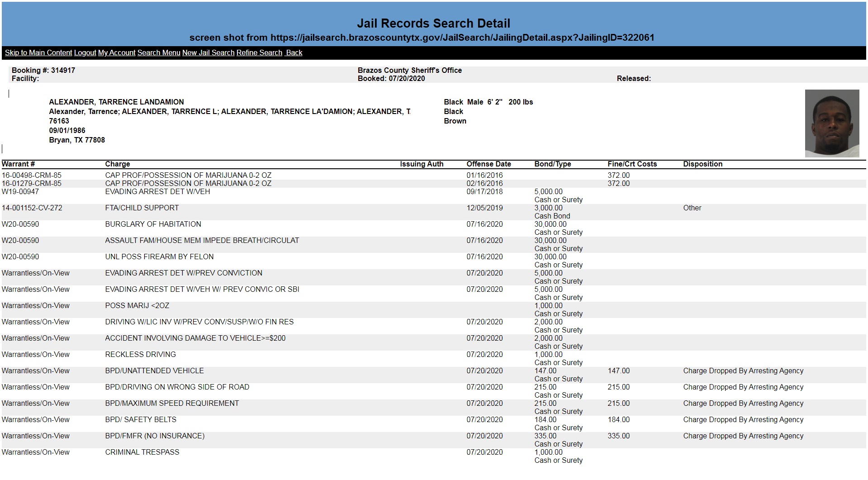Viewport: 868px width, 480px height.
Task: Open the Search Menu link
Action: (159, 52)
